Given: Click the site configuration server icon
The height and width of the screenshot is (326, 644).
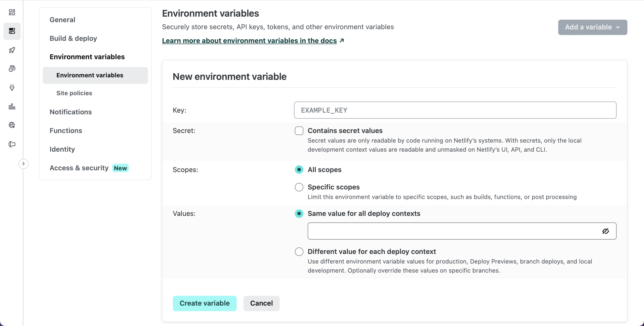Looking at the screenshot, I should [12, 31].
